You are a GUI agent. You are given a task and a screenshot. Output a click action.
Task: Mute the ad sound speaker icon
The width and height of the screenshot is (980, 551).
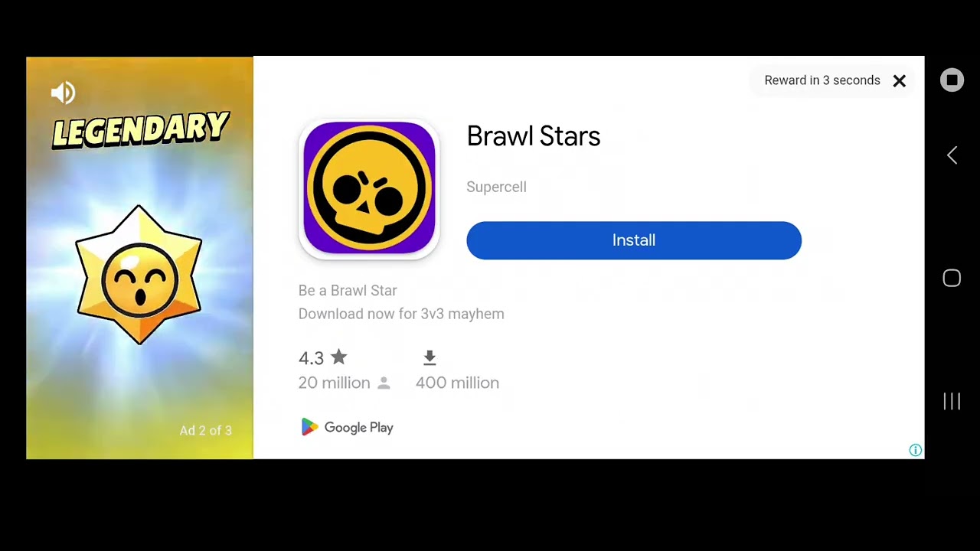click(63, 93)
